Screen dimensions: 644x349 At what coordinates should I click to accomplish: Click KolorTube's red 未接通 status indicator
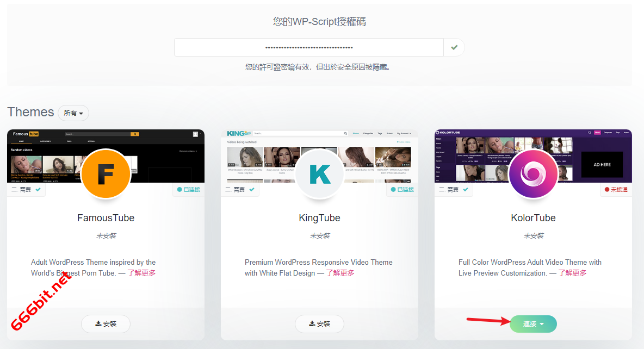click(x=616, y=189)
